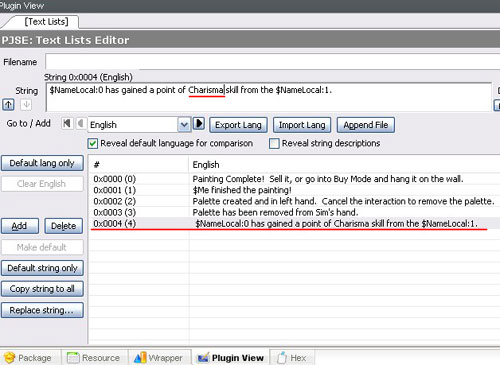Select row 0x0003 Palette has been removed
Image resolution: width=500 pixels, height=365 pixels.
pos(295,212)
